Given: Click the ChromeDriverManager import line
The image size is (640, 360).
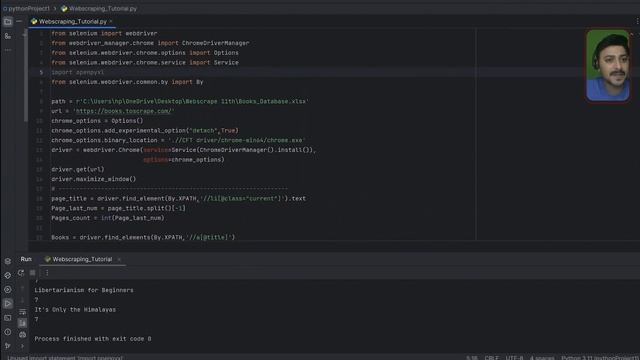Looking at the screenshot, I should 150,43.
